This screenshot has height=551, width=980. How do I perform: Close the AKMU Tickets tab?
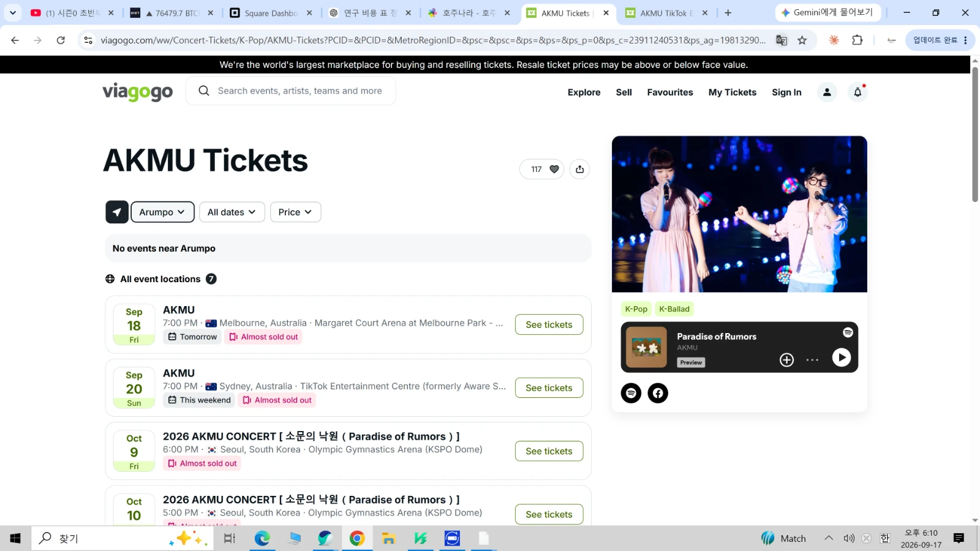click(x=606, y=13)
